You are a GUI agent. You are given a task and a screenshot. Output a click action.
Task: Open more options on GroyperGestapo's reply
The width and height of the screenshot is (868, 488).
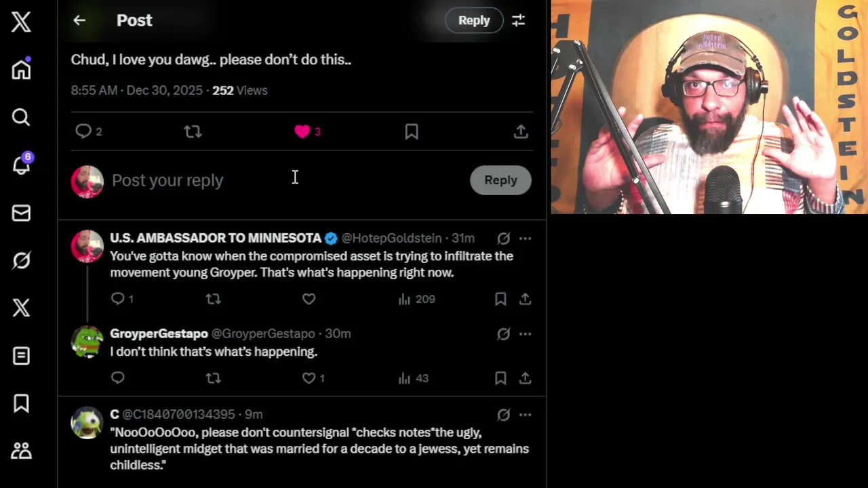pos(525,334)
